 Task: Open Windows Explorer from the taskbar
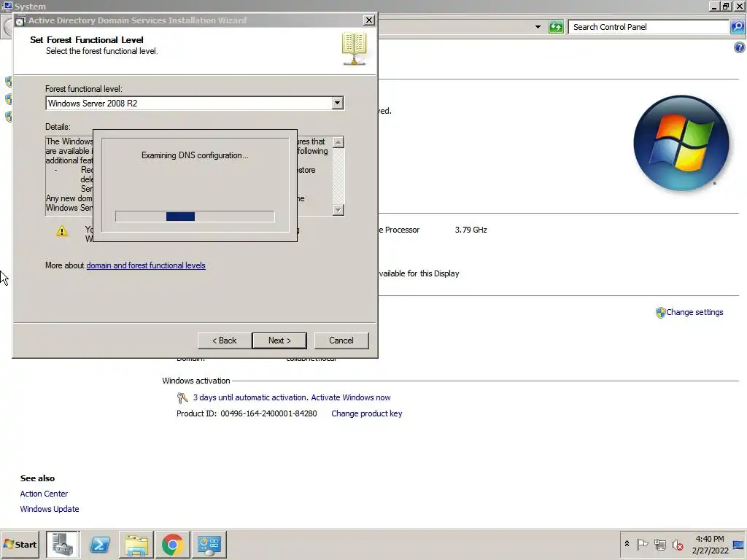(136, 544)
